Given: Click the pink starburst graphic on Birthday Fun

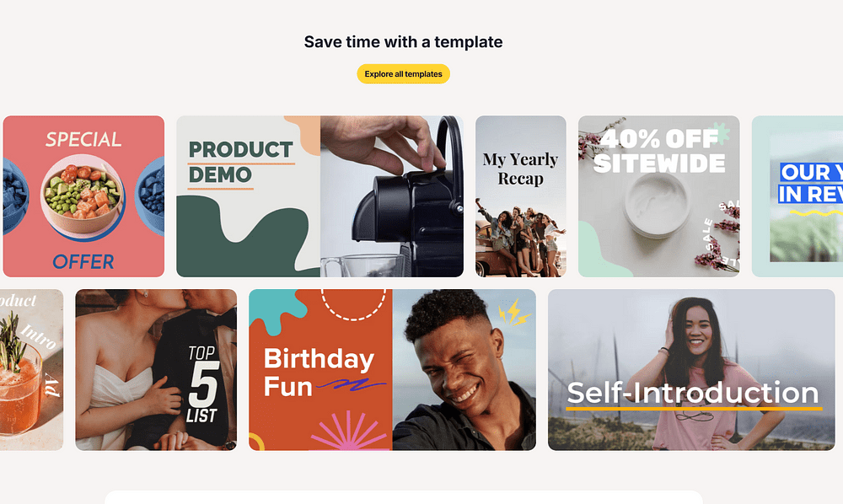Looking at the screenshot, I should click(349, 430).
